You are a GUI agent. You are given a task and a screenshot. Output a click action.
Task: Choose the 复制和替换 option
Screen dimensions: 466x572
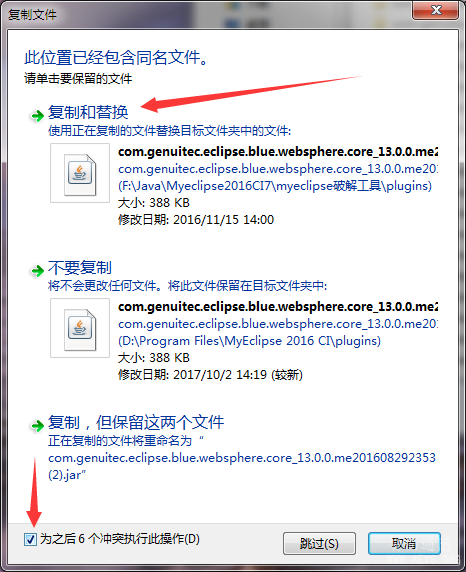[x=88, y=112]
